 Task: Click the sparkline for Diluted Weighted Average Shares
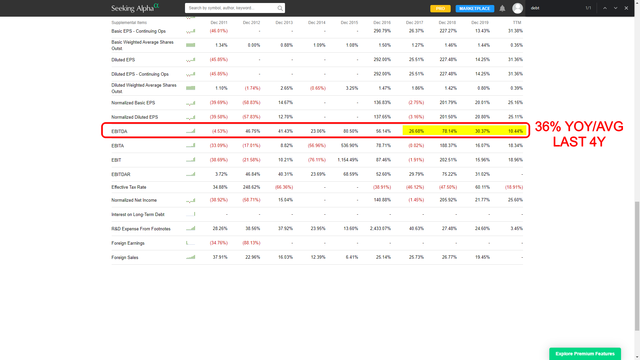coord(191,88)
